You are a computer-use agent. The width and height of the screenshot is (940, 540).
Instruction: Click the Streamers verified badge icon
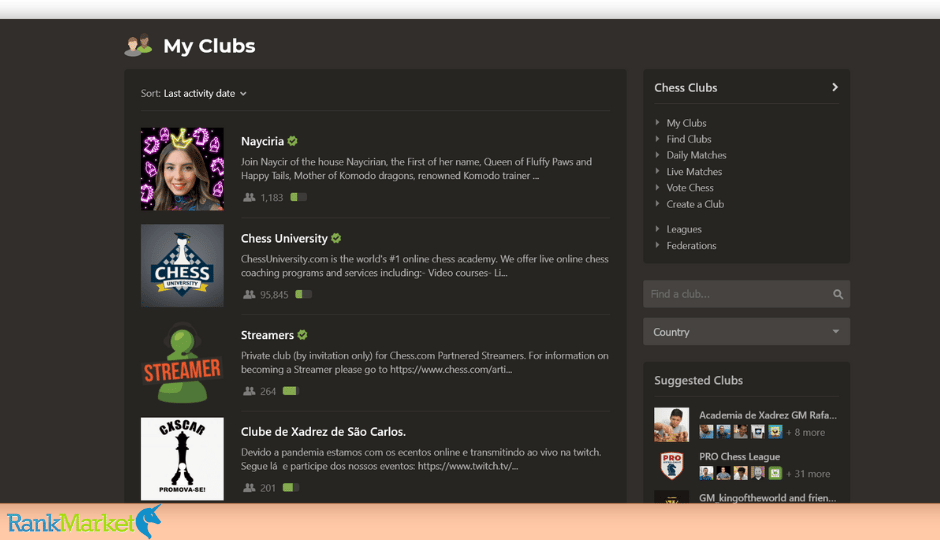click(303, 334)
